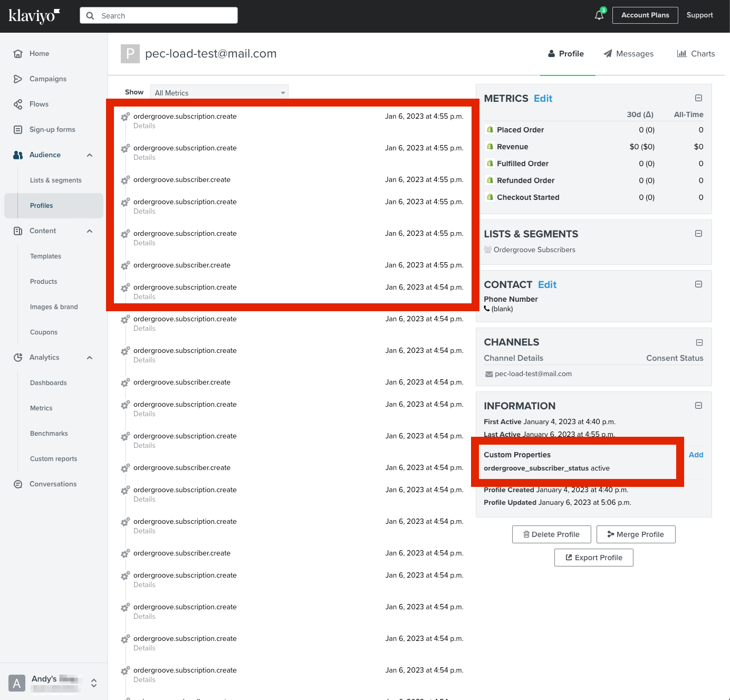
Task: Click the profile avatar letter P
Action: (130, 54)
